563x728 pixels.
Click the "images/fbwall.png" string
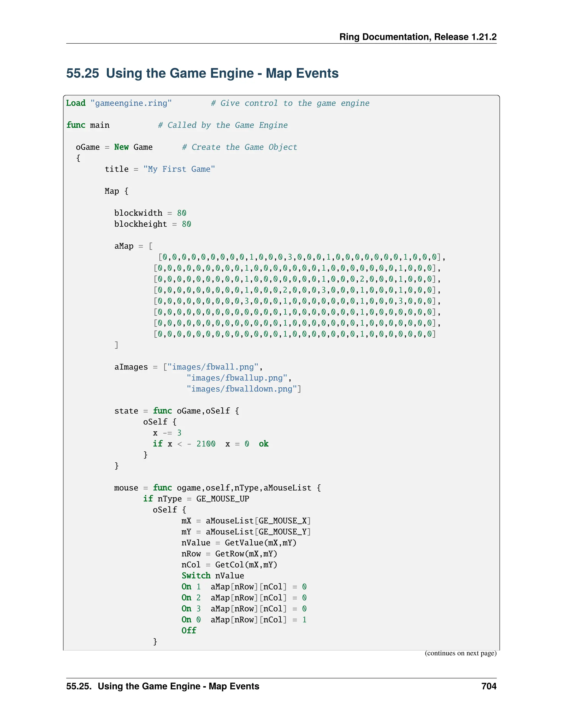pyautogui.click(x=213, y=367)
